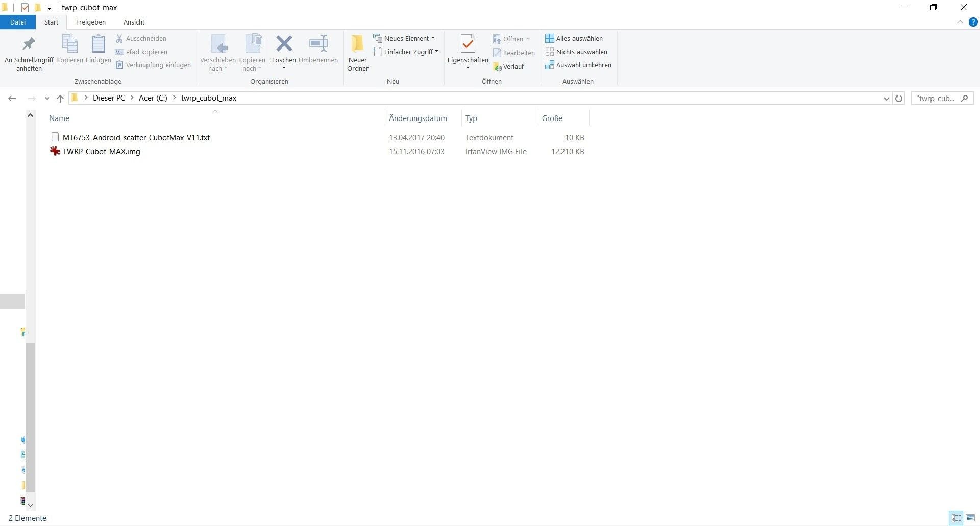Go forward with right arrow
Screen dimensions: 980x526
coord(32,98)
